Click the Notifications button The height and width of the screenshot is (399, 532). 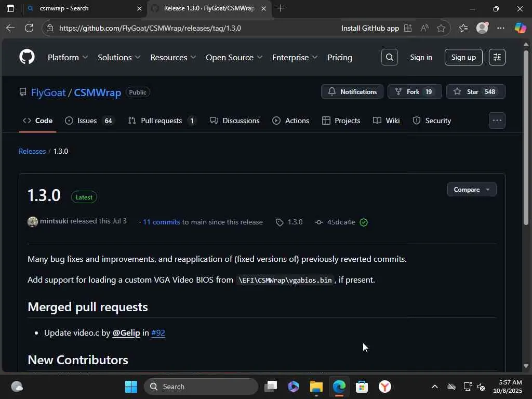[352, 91]
